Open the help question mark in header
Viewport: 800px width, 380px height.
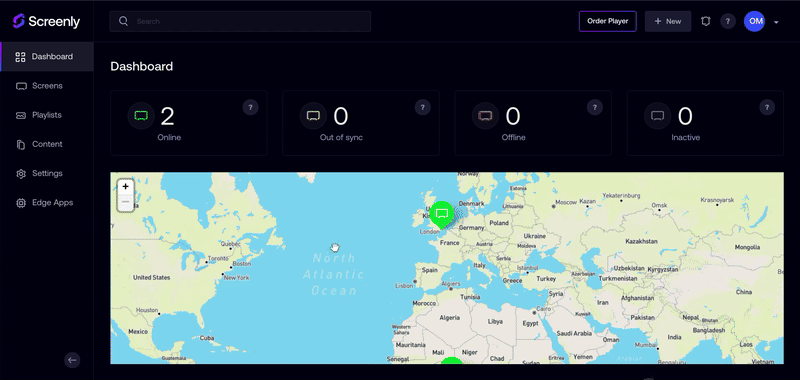(x=728, y=21)
